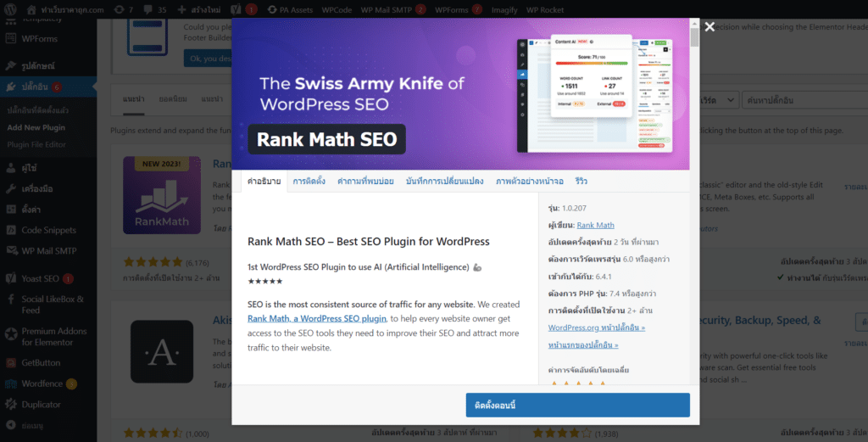Close the Rank Math plugin details popup

coord(709,26)
